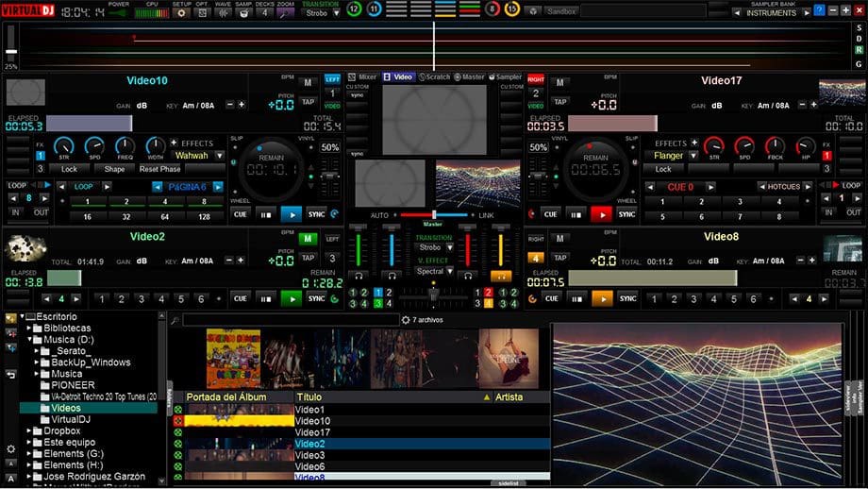Toggle master M button on deck Video2
This screenshot has width=868, height=489.
click(x=308, y=239)
